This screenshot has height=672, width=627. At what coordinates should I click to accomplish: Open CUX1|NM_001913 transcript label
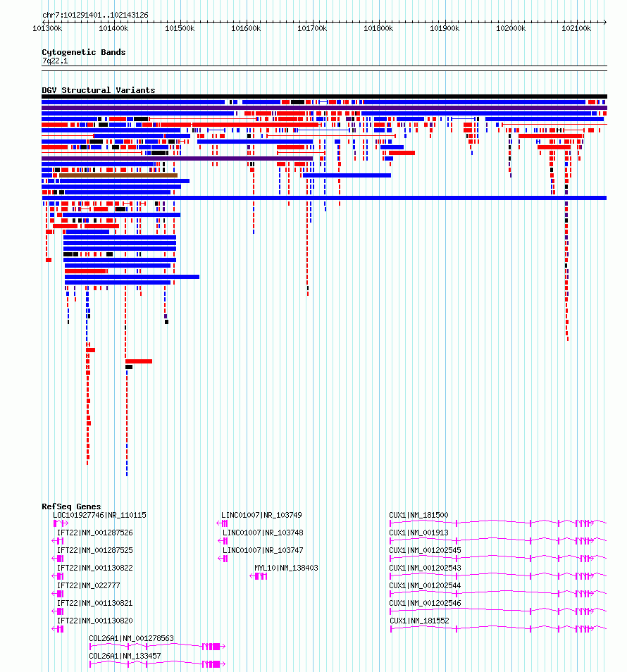418,533
